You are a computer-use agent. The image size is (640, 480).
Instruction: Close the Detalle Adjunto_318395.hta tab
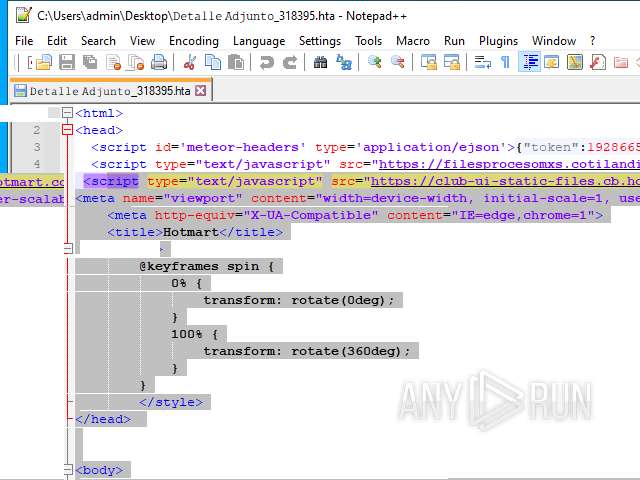click(200, 91)
